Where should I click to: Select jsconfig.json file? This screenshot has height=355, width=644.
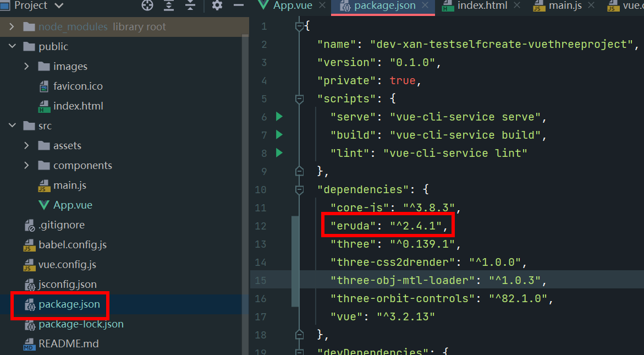(x=67, y=285)
